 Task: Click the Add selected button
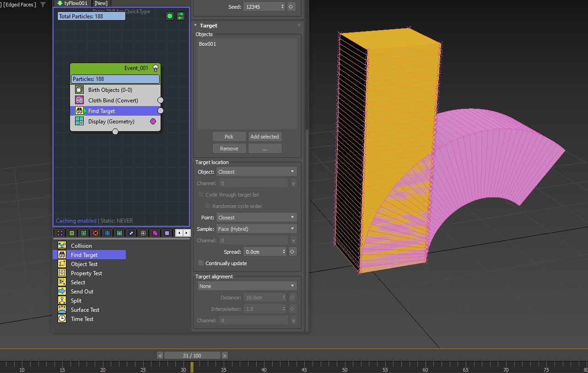point(264,137)
